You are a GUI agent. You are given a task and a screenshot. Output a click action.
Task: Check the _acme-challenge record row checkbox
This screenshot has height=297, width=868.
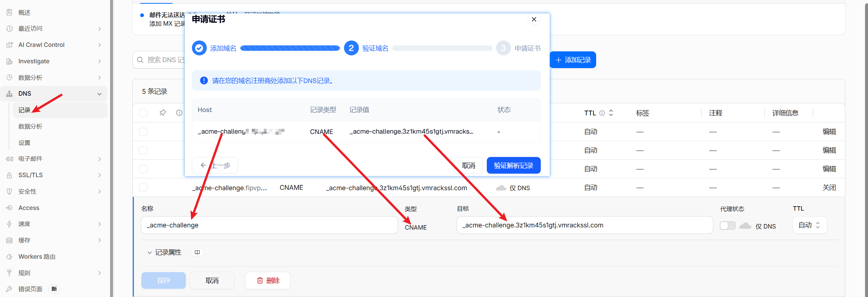143,188
